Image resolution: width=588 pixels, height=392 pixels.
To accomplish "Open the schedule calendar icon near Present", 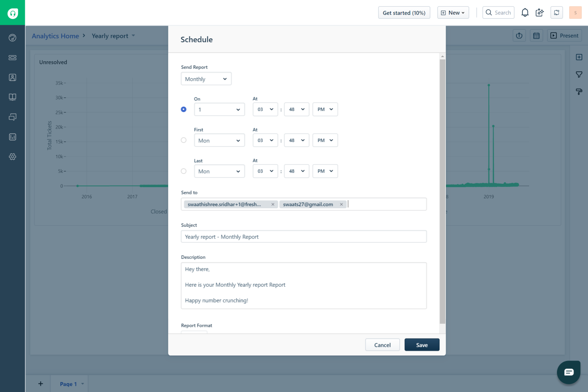I will (536, 35).
